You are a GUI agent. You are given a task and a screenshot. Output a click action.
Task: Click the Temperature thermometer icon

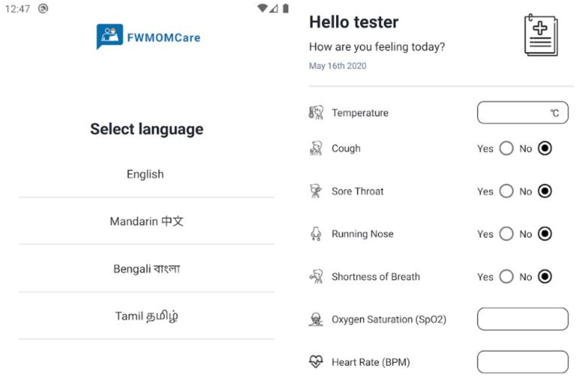(x=316, y=113)
